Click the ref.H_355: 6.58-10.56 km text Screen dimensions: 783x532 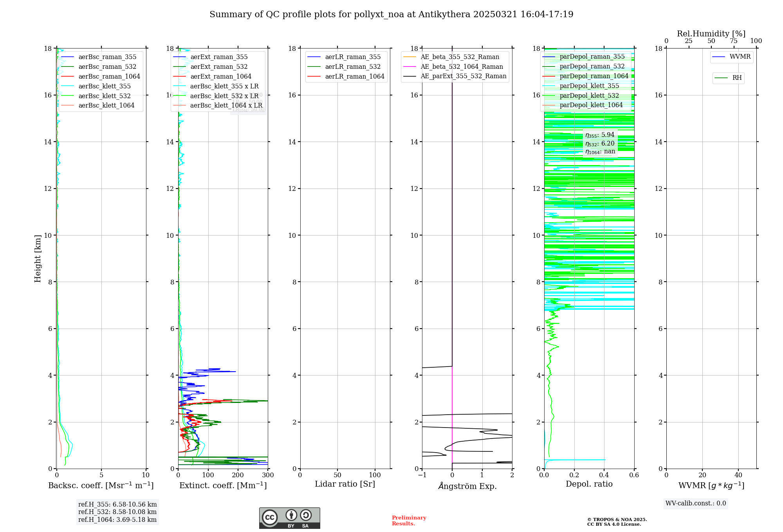(x=117, y=505)
